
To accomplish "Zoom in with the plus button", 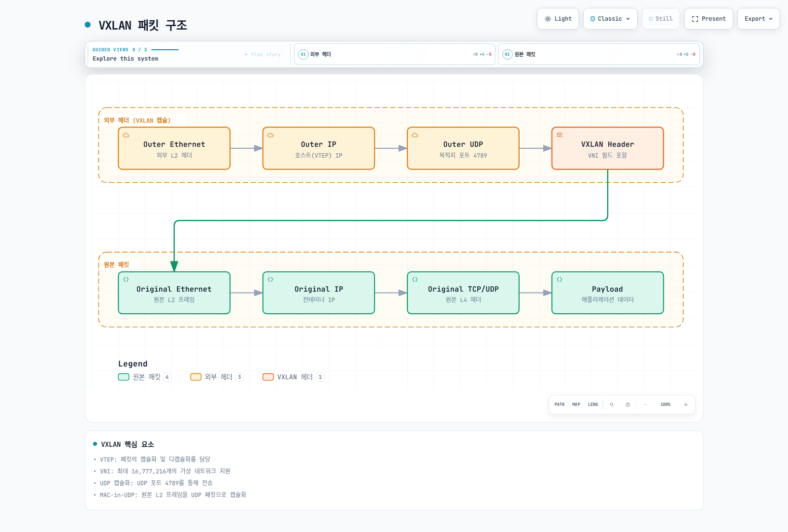I will pyautogui.click(x=686, y=404).
